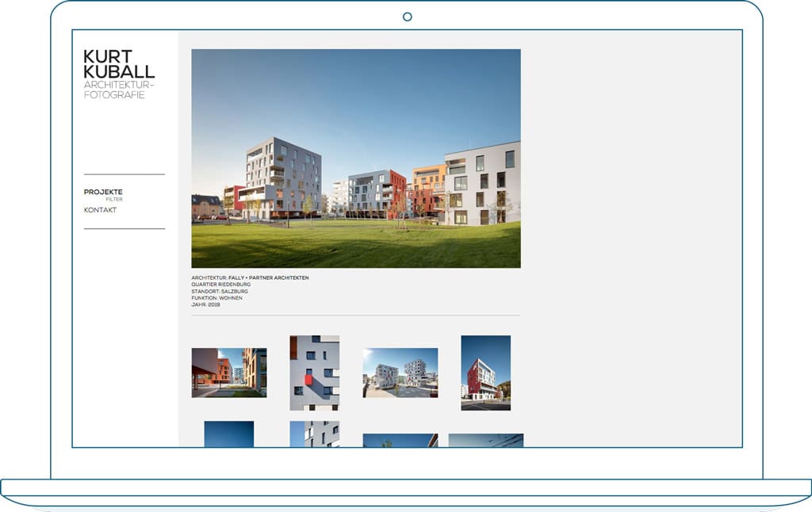Open the Projekte menu item
Viewport: 812px width, 512px height.
tap(103, 192)
